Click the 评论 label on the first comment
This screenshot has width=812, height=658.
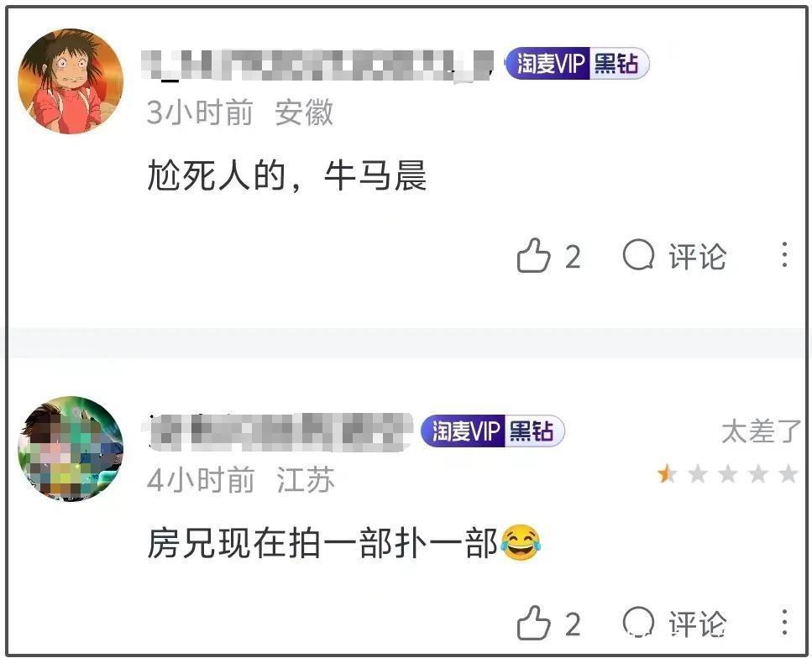(698, 256)
